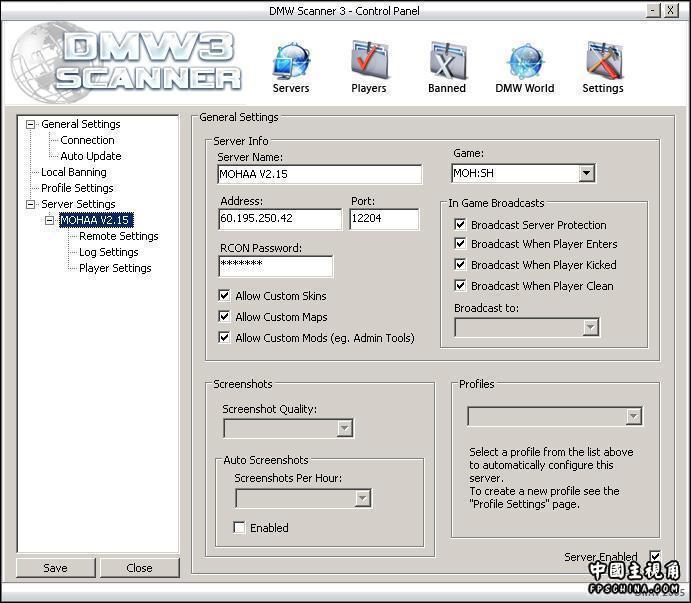The width and height of the screenshot is (691, 603).
Task: Open the Broadcast to dropdown
Action: [x=527, y=328]
